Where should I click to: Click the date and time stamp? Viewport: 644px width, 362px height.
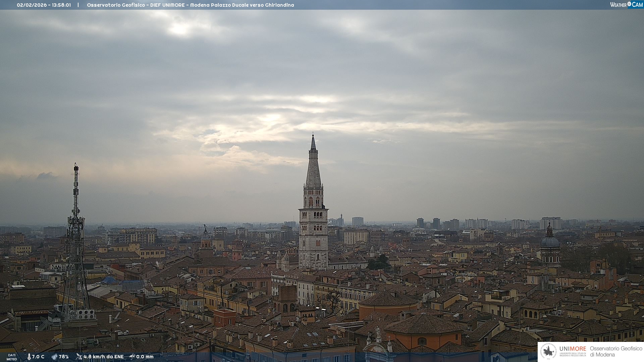[x=44, y=5]
